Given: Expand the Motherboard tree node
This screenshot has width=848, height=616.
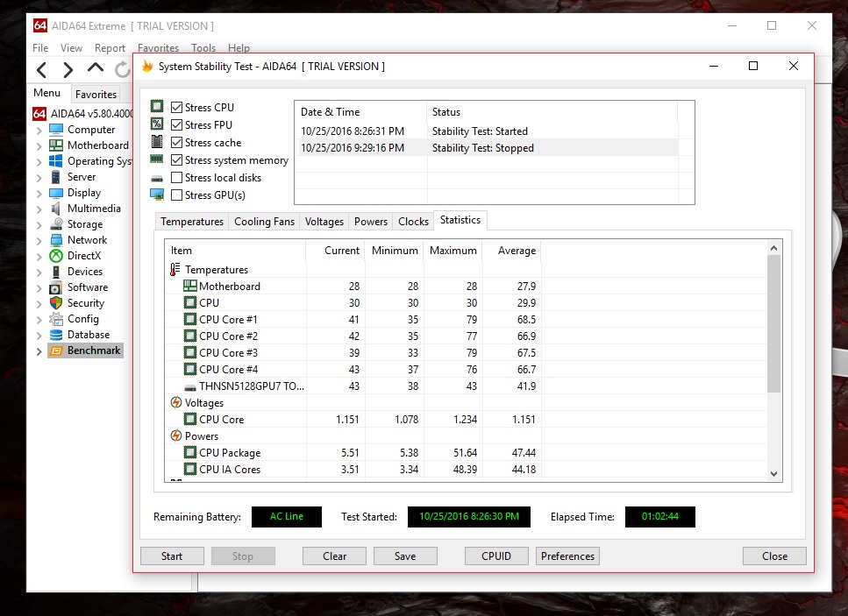Looking at the screenshot, I should click(39, 145).
